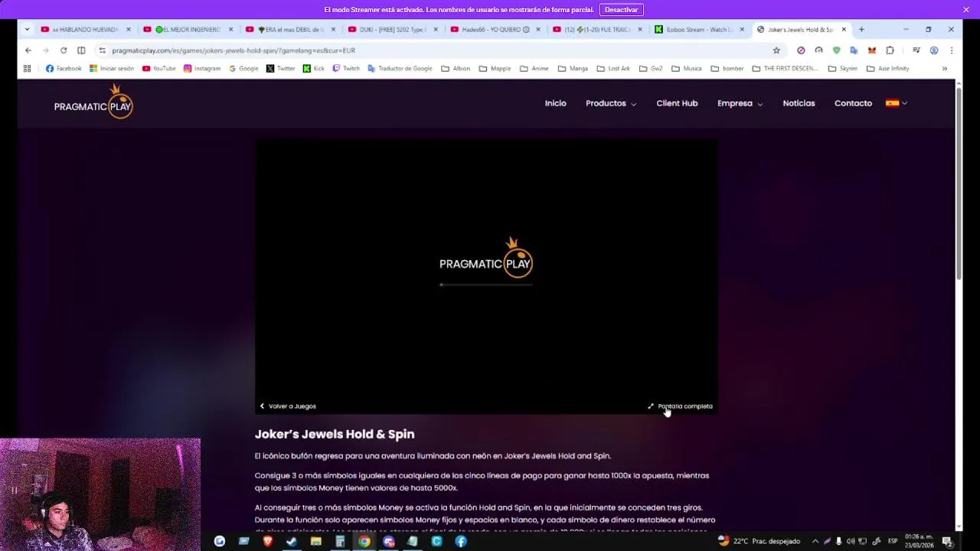Open the tab search dropdown arrow
The height and width of the screenshot is (551, 980).
[x=27, y=30]
